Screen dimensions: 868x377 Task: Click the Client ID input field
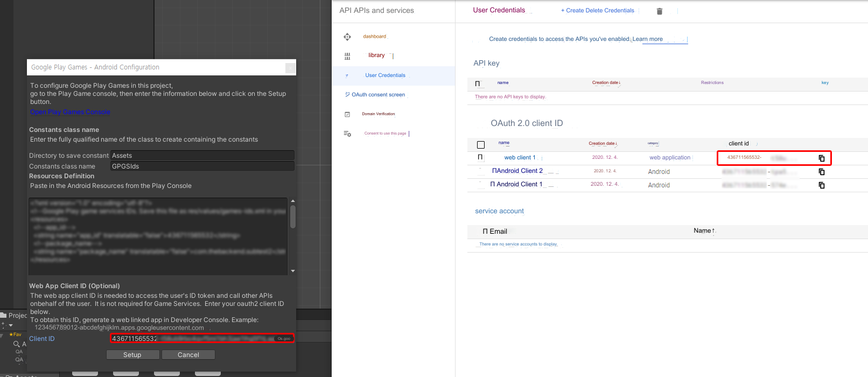click(202, 339)
